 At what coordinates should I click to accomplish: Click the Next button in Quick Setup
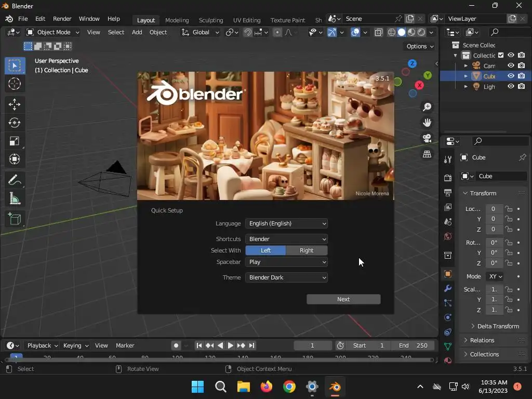[x=343, y=299]
